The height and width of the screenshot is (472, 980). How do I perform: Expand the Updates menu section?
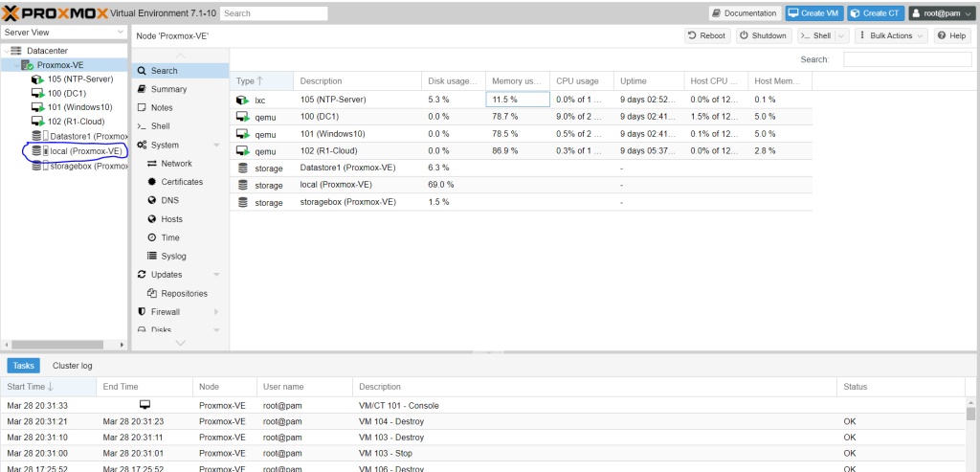(216, 275)
